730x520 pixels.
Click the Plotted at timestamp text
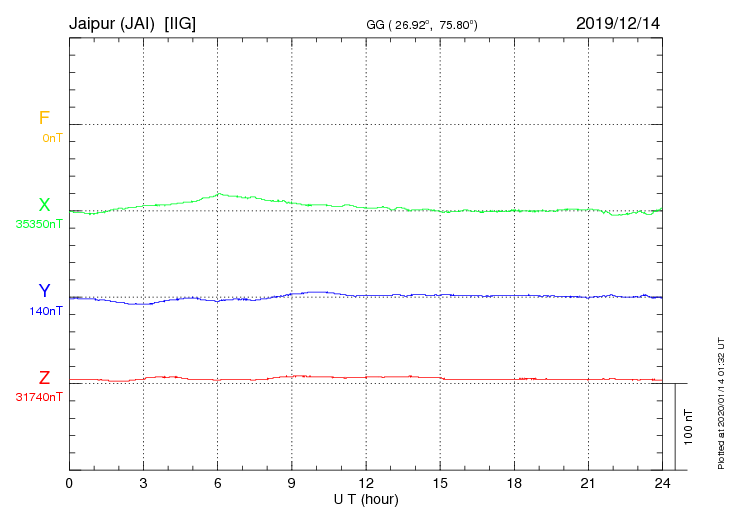click(721, 403)
